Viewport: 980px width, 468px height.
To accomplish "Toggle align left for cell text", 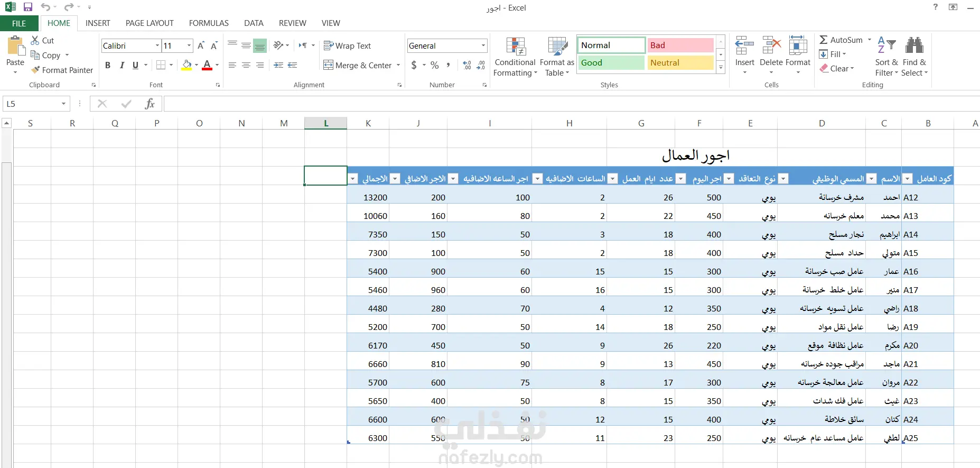I will (x=232, y=65).
